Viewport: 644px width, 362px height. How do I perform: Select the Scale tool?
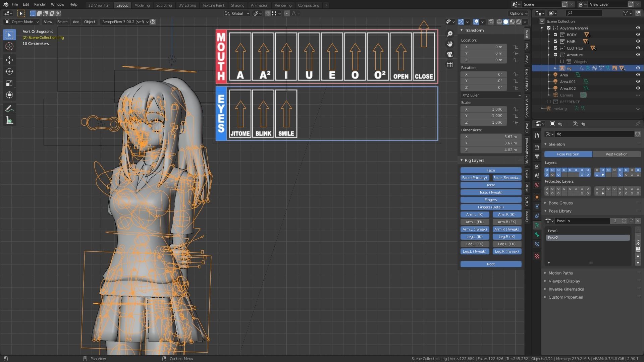click(x=9, y=83)
